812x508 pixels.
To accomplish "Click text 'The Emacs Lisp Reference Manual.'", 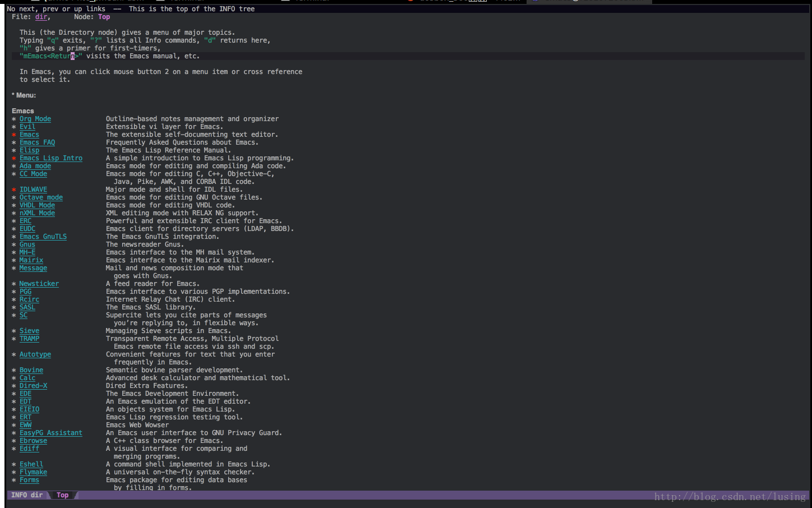I will pos(168,150).
